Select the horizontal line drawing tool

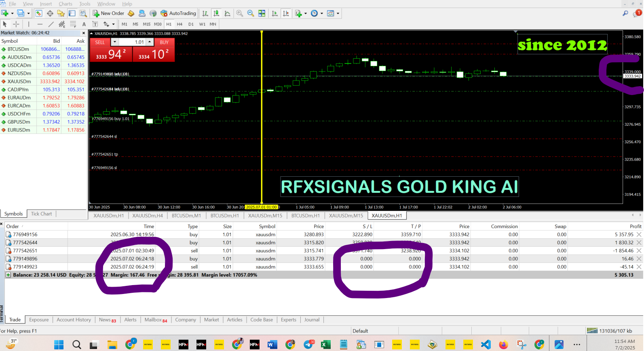40,24
